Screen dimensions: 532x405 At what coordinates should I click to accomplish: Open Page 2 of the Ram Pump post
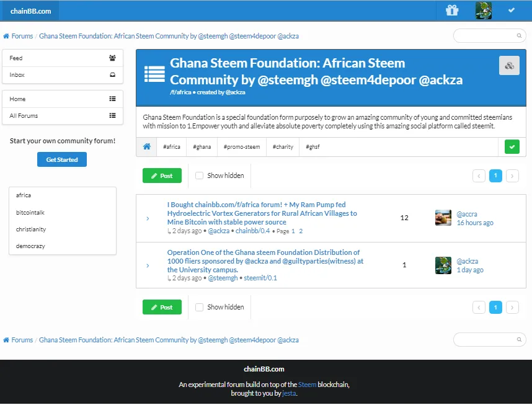point(301,231)
